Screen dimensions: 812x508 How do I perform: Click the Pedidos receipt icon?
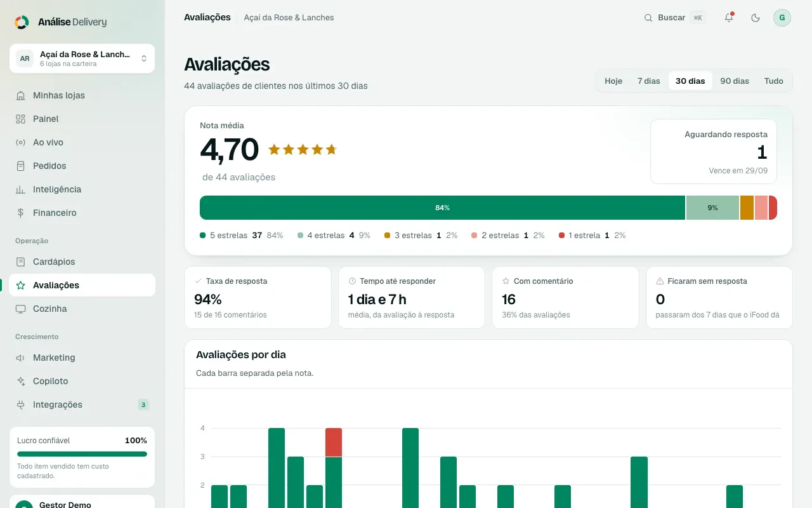point(20,166)
